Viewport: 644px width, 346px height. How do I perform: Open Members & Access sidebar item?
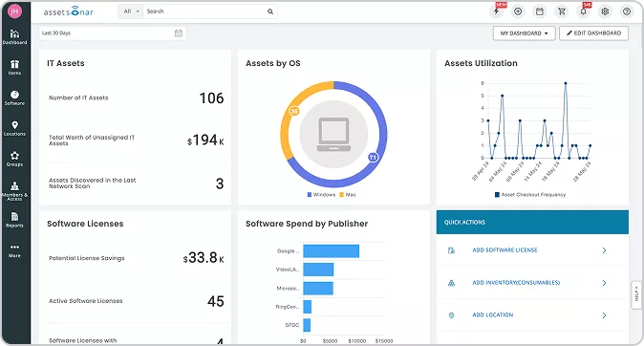click(14, 190)
